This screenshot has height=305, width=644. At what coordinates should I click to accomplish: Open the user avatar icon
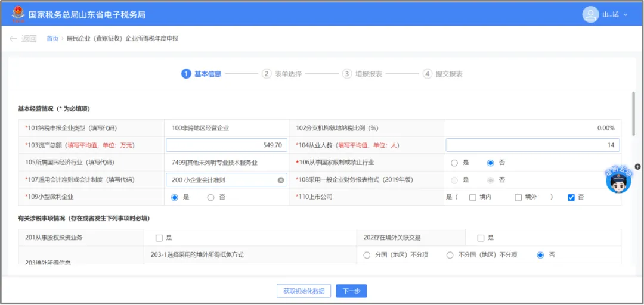click(590, 14)
